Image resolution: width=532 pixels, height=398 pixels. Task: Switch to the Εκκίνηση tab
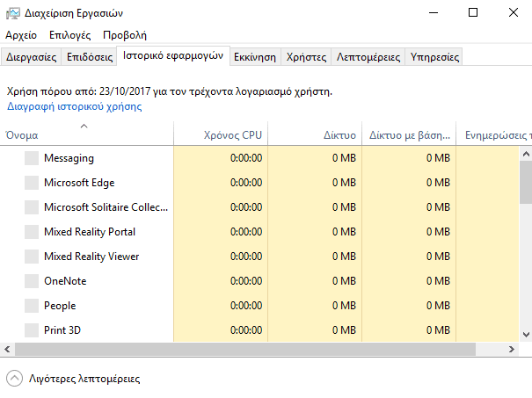pyautogui.click(x=255, y=57)
